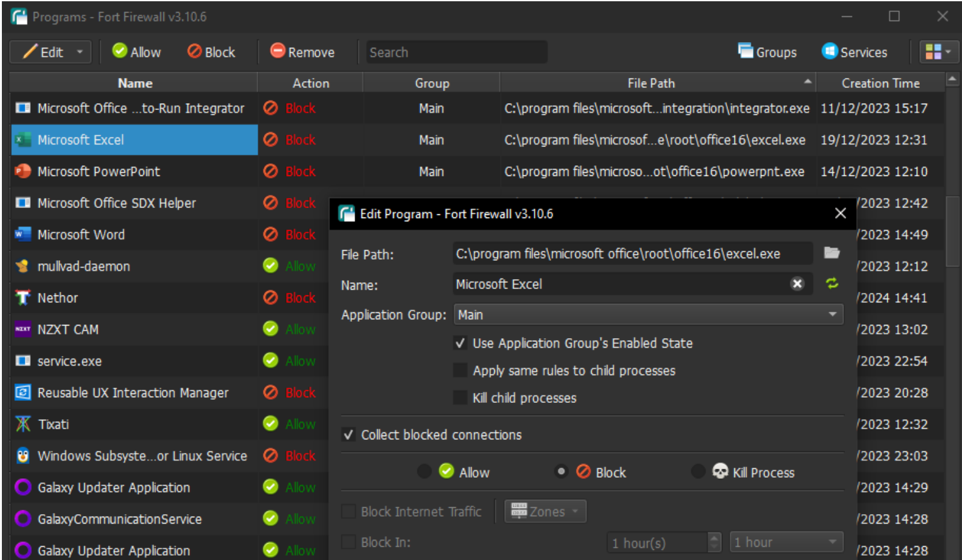Click the Microsoft Word row icon
The image size is (962, 560).
click(x=23, y=234)
